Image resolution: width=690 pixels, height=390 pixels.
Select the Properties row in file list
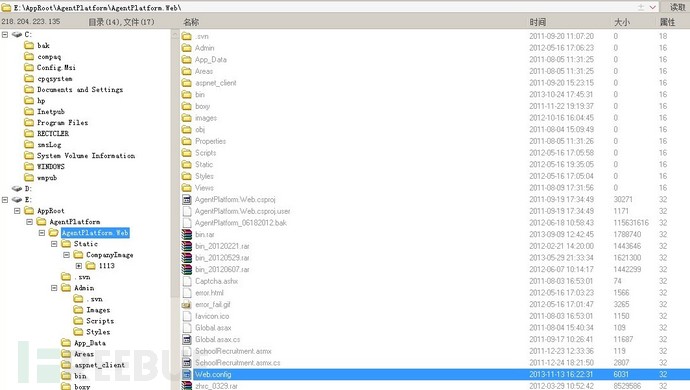click(x=435, y=141)
